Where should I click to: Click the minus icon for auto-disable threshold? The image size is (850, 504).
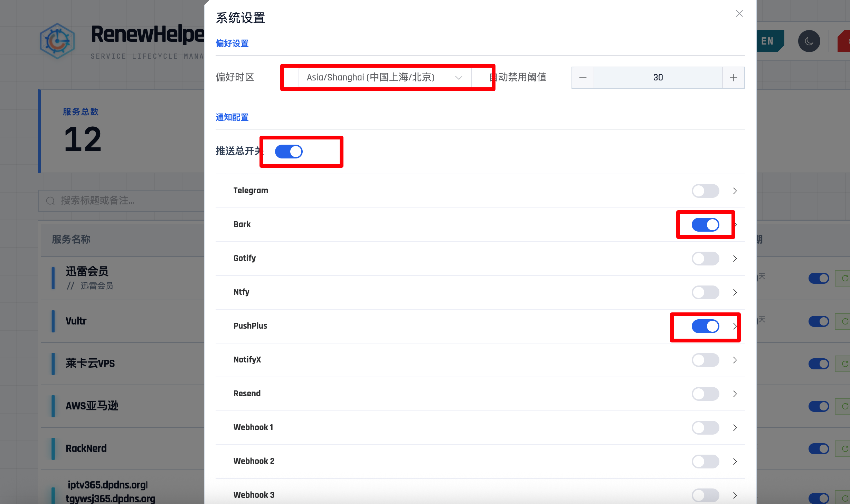click(583, 78)
